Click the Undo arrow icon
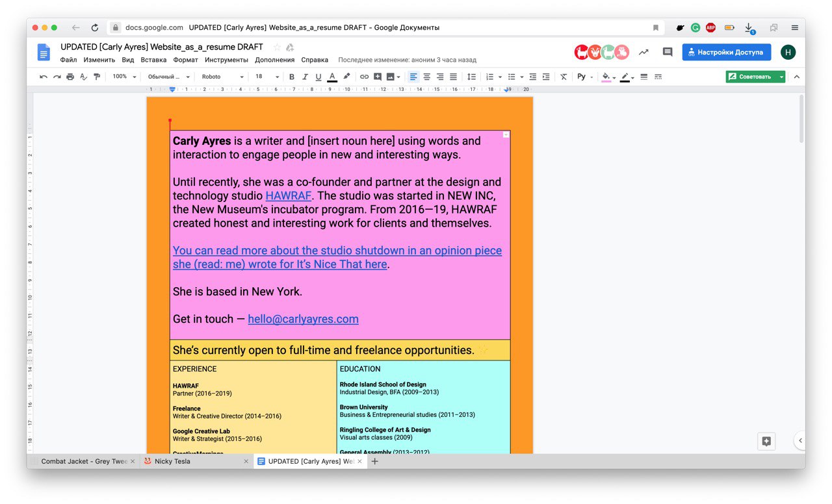The image size is (832, 504). coord(44,77)
